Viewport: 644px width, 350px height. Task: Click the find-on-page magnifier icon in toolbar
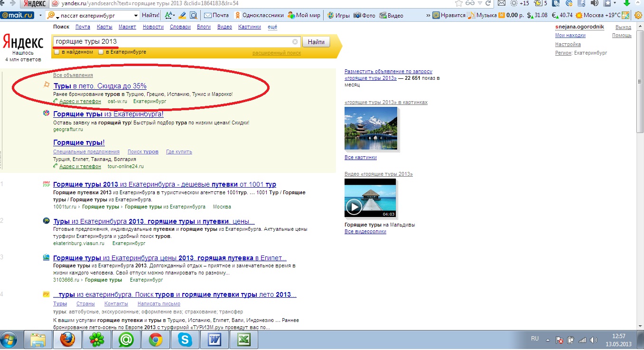[194, 15]
